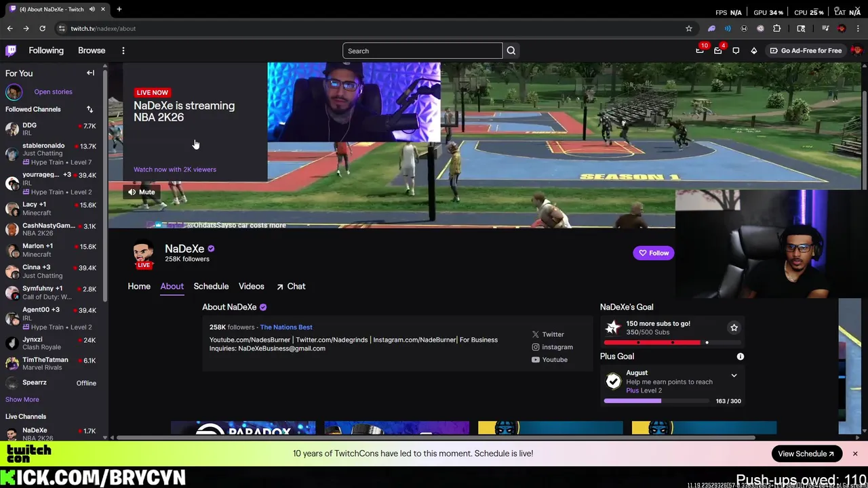Bookmark this page with star icon
This screenshot has width=868, height=488.
coord(689,28)
